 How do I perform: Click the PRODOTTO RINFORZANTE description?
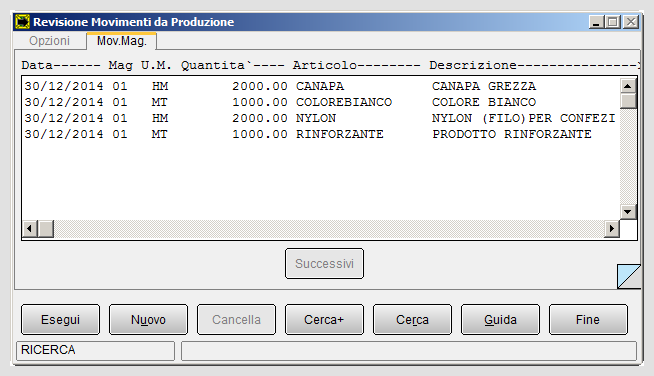coord(512,134)
